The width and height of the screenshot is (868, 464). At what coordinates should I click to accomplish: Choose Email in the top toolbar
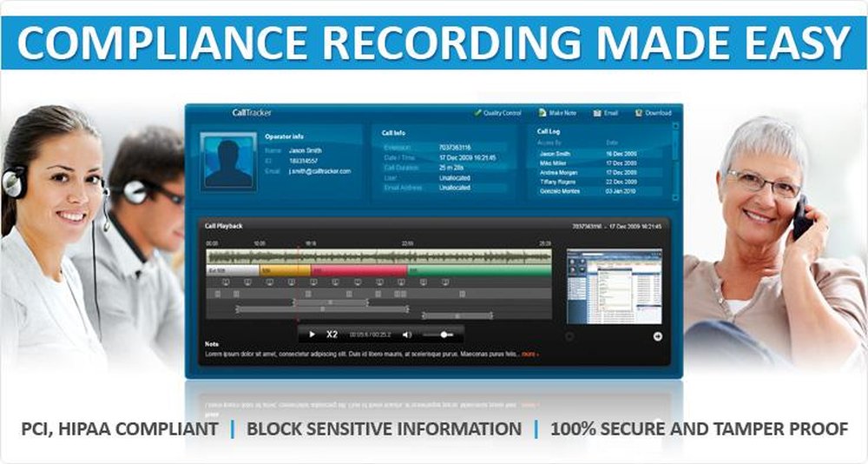tap(605, 113)
